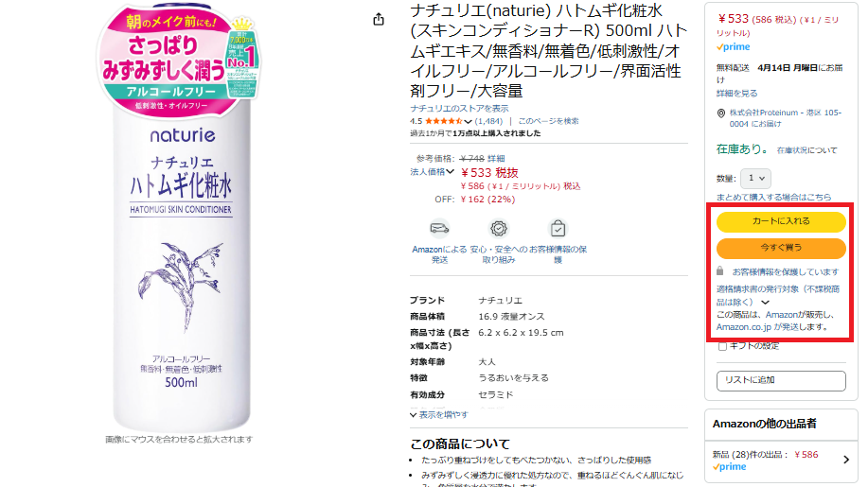This screenshot has height=487, width=868.
Task: Open the ナチュリエのストアを表示 store link
Action: [x=459, y=109]
